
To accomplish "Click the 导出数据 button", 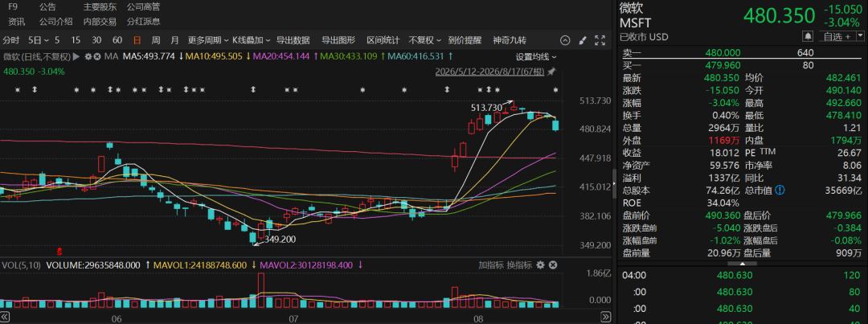I will [293, 40].
